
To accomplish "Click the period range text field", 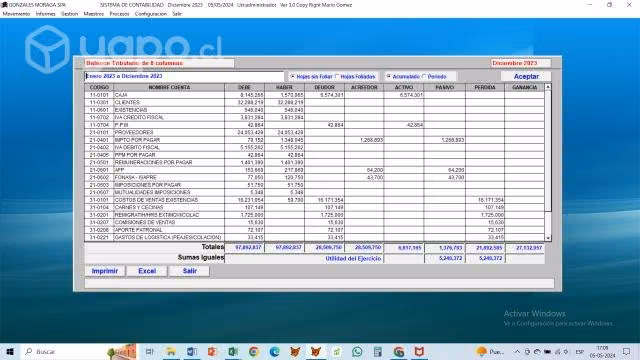I will click(184, 76).
